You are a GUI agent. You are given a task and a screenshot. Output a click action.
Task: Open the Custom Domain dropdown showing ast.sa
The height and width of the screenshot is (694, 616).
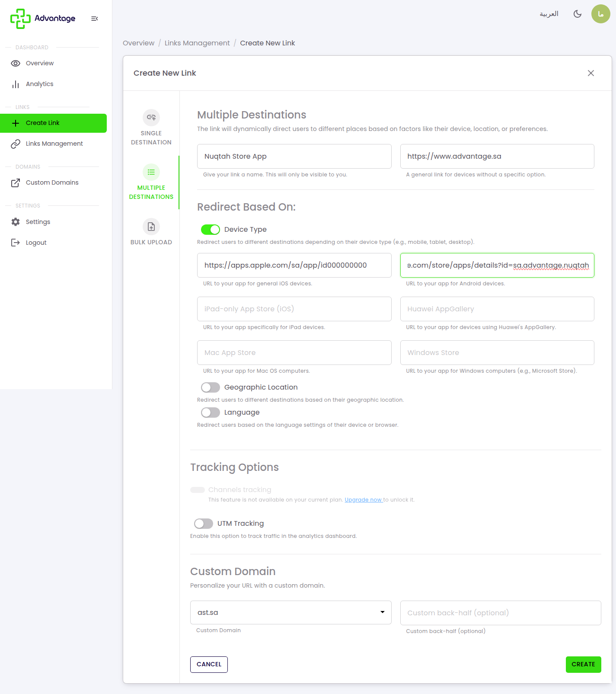click(x=291, y=612)
